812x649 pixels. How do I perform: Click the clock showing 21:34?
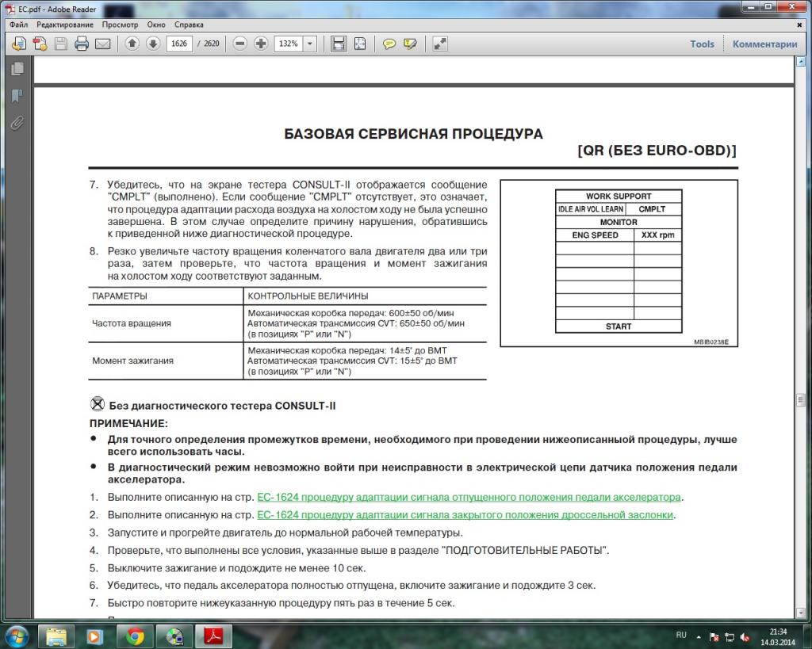coord(777,632)
